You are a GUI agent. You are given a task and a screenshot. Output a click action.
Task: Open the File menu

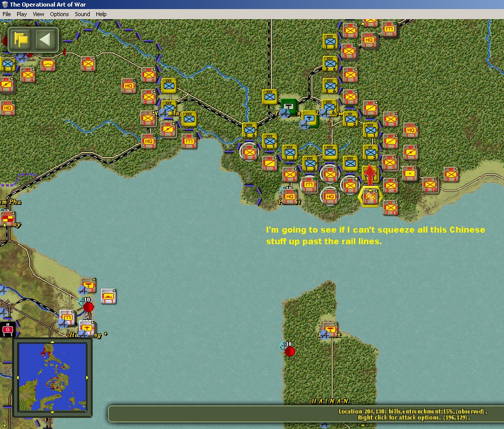click(7, 14)
